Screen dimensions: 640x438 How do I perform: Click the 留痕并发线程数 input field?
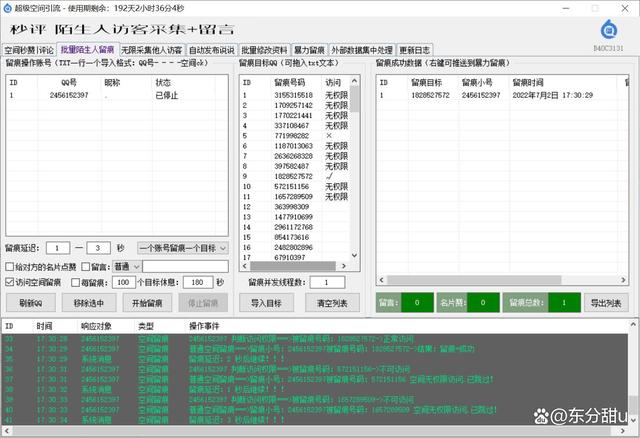tap(327, 283)
